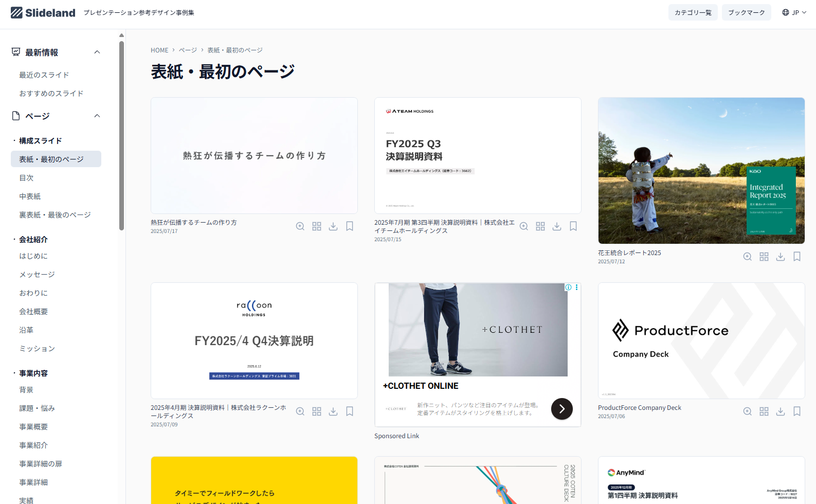This screenshot has width=816, height=504.
Task: Open 最近のスライド in sidebar
Action: [44, 75]
